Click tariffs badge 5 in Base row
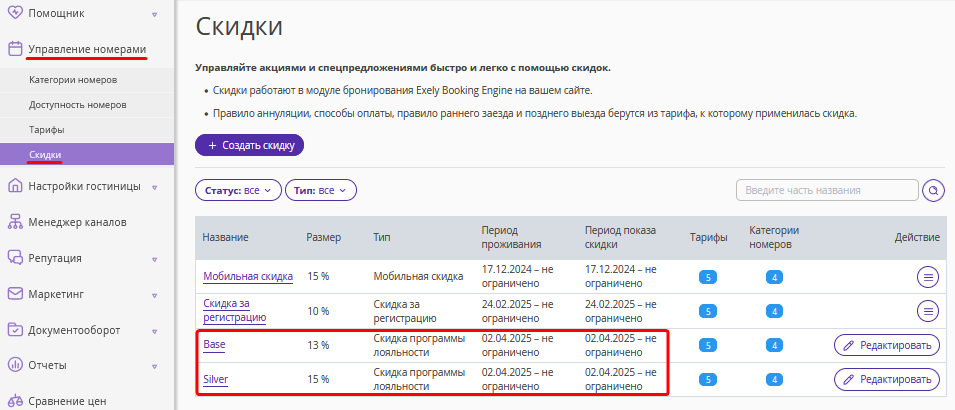This screenshot has width=955, height=410. (x=708, y=345)
